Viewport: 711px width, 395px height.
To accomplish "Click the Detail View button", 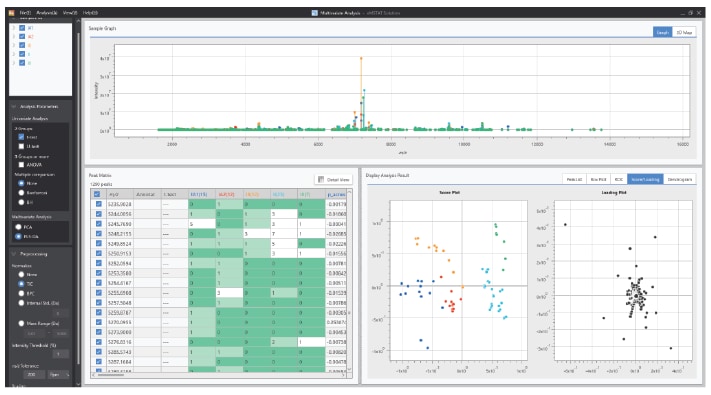I will click(334, 180).
